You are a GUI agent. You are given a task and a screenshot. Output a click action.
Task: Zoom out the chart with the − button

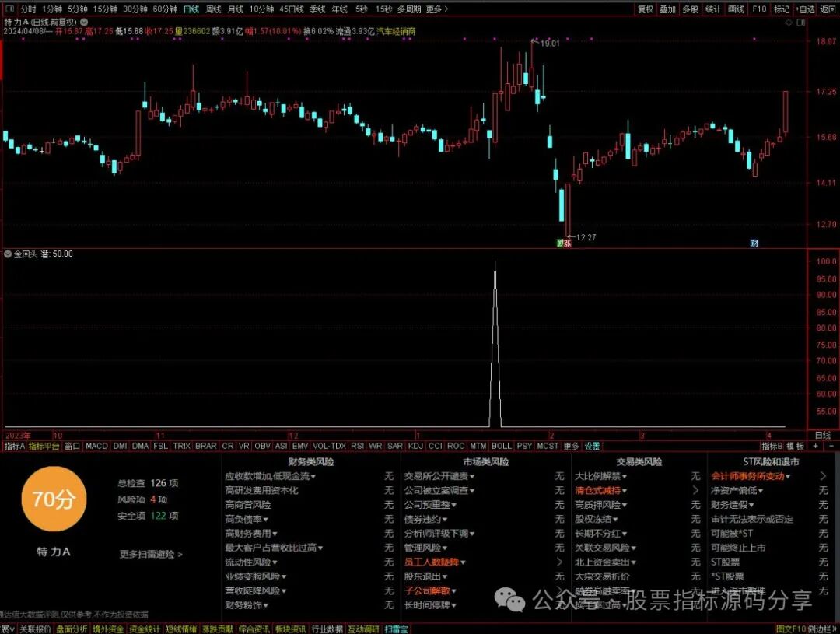(x=831, y=446)
